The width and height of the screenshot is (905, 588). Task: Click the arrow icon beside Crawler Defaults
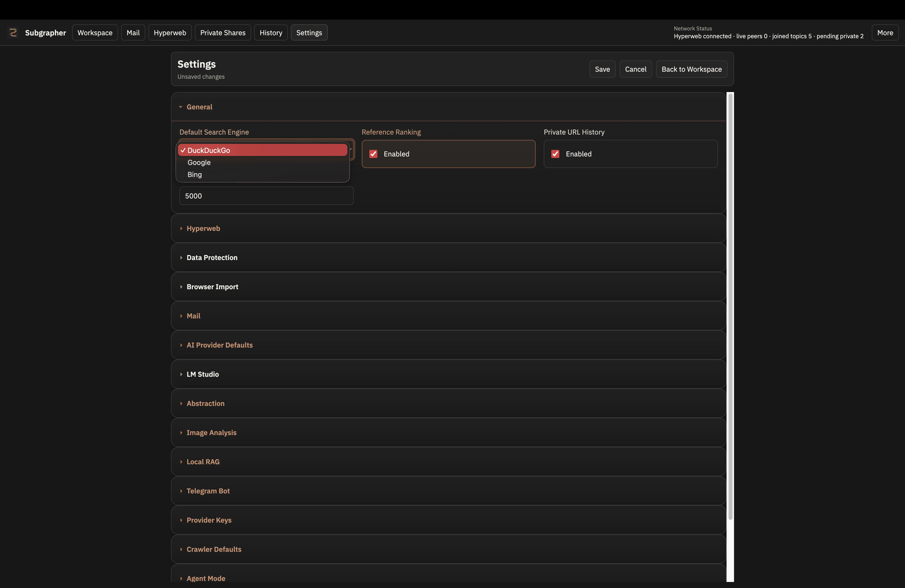(x=181, y=549)
